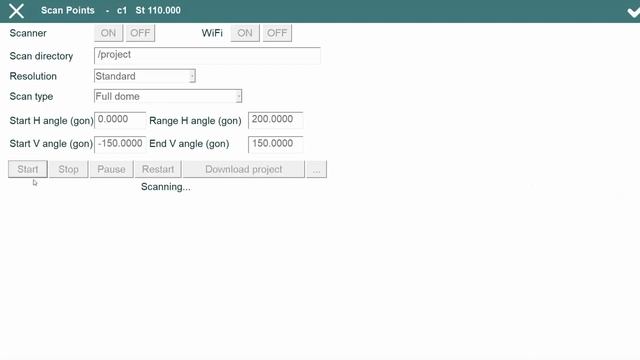Viewport: 640px width, 360px height.
Task: Click Download project button
Action: point(244,169)
